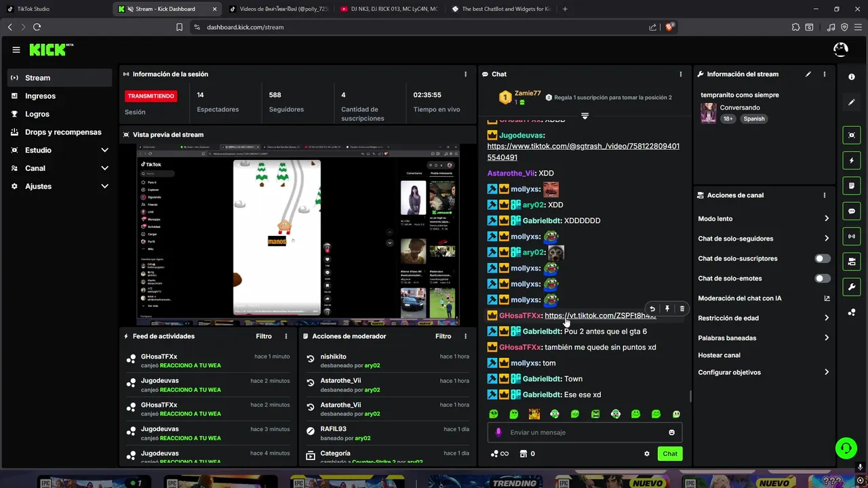Open the profile avatar menu
The width and height of the screenshot is (868, 488).
[x=840, y=49]
